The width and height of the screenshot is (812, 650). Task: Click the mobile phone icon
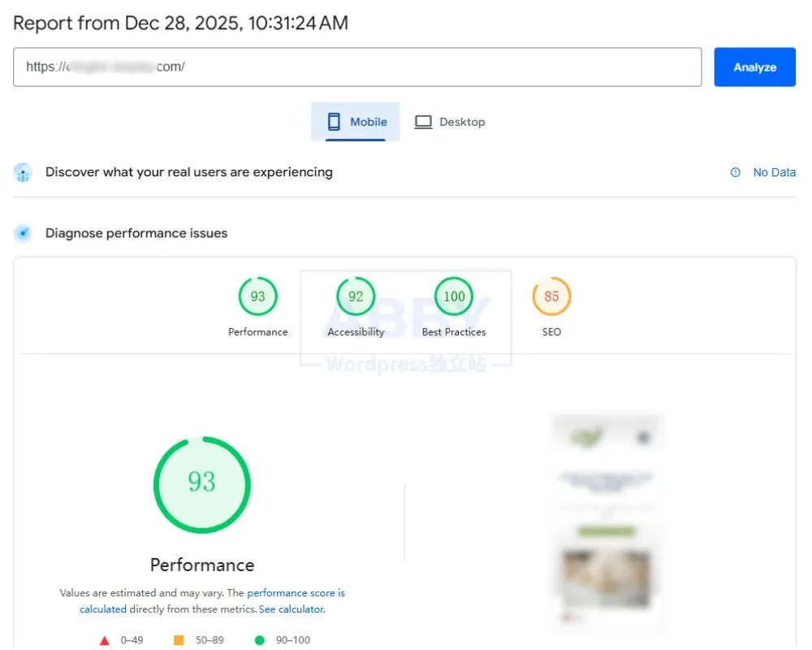[333, 122]
